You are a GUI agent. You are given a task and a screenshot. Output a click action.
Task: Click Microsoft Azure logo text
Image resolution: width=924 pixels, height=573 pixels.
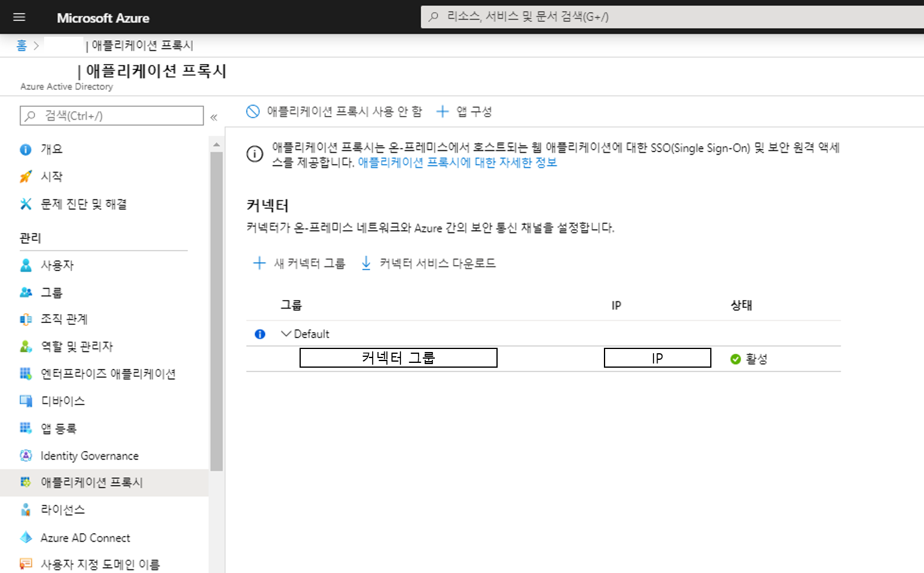(x=103, y=18)
